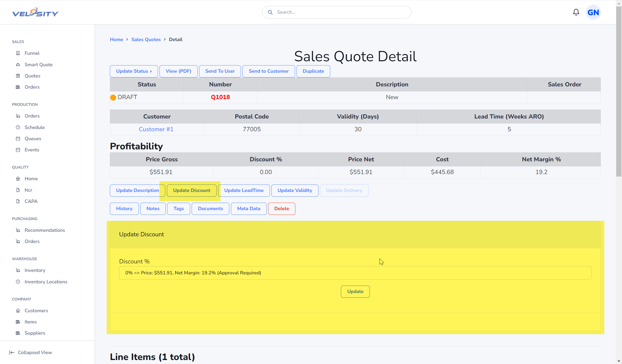
Task: Navigate to Home breadcrumb link
Action: (x=116, y=39)
